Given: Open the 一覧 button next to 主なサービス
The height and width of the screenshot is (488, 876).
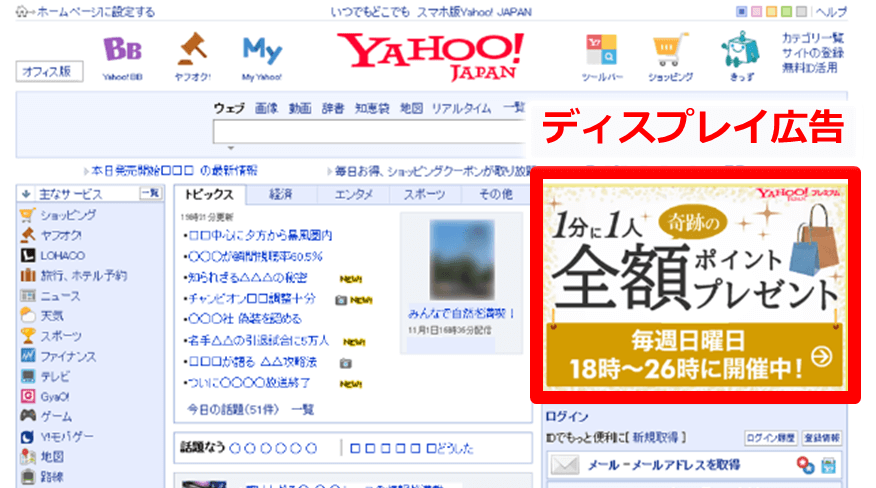Looking at the screenshot, I should pyautogui.click(x=150, y=193).
